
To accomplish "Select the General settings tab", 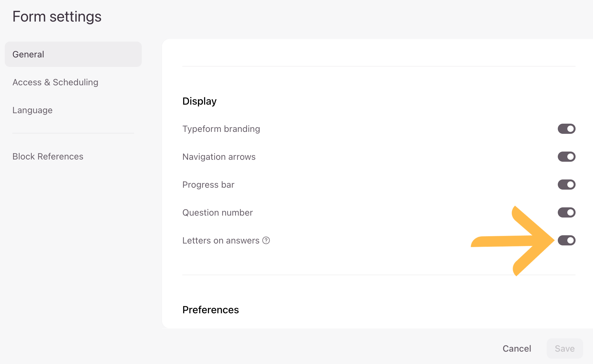I will 73,54.
